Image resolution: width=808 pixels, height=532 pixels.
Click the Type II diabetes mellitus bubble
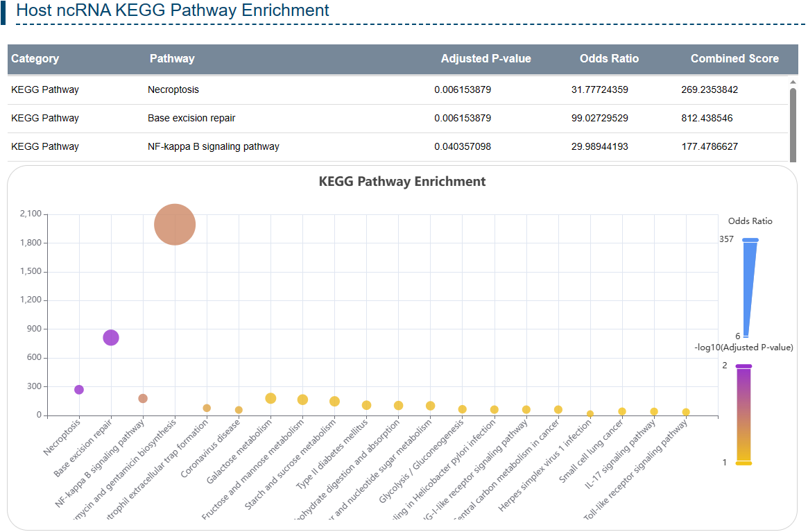click(366, 405)
